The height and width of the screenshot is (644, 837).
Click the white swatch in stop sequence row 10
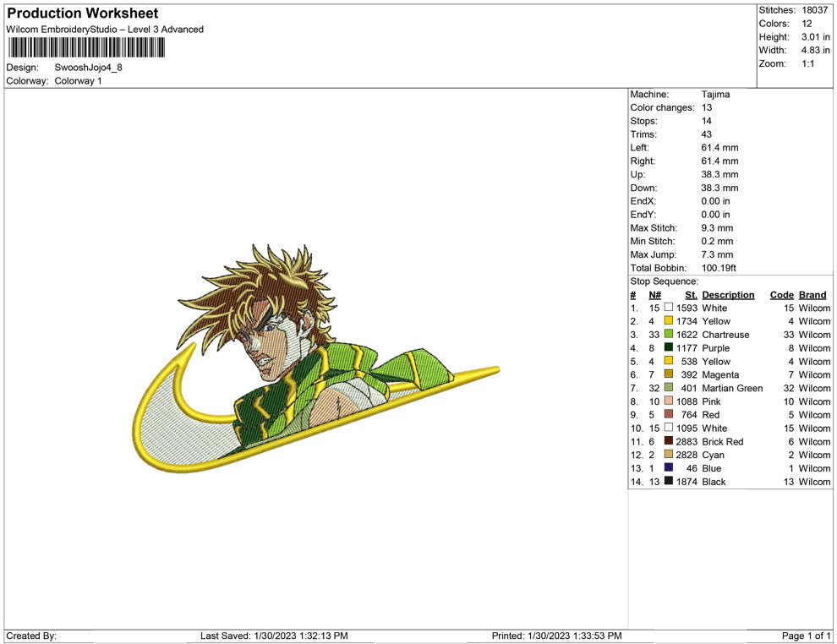coord(668,428)
